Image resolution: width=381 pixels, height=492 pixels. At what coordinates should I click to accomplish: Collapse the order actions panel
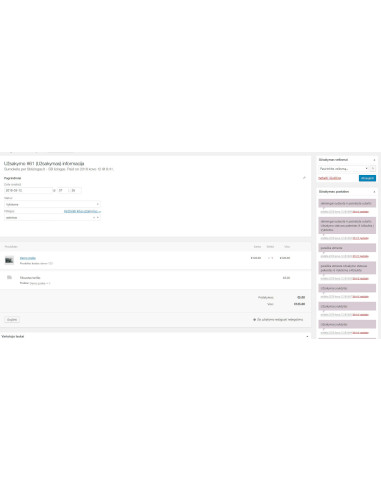pyautogui.click(x=374, y=160)
